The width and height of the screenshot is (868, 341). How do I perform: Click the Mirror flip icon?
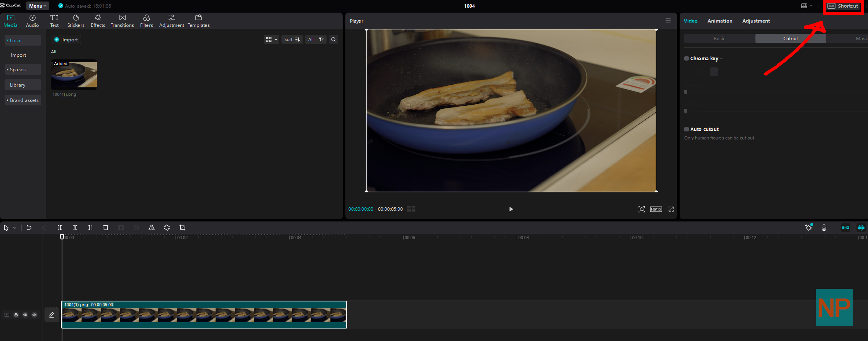click(x=152, y=228)
